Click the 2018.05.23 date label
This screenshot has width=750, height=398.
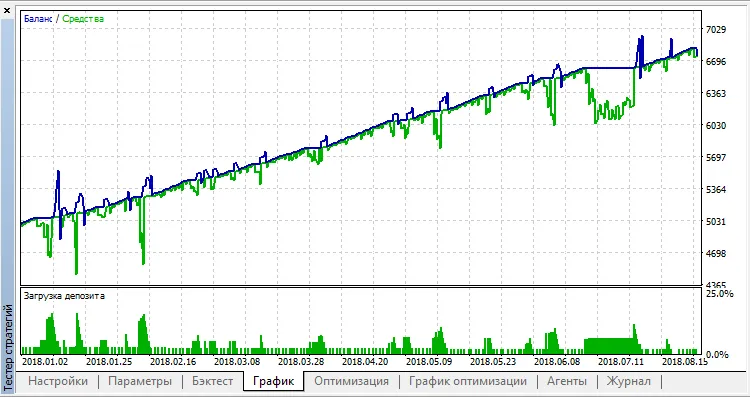[x=493, y=361]
